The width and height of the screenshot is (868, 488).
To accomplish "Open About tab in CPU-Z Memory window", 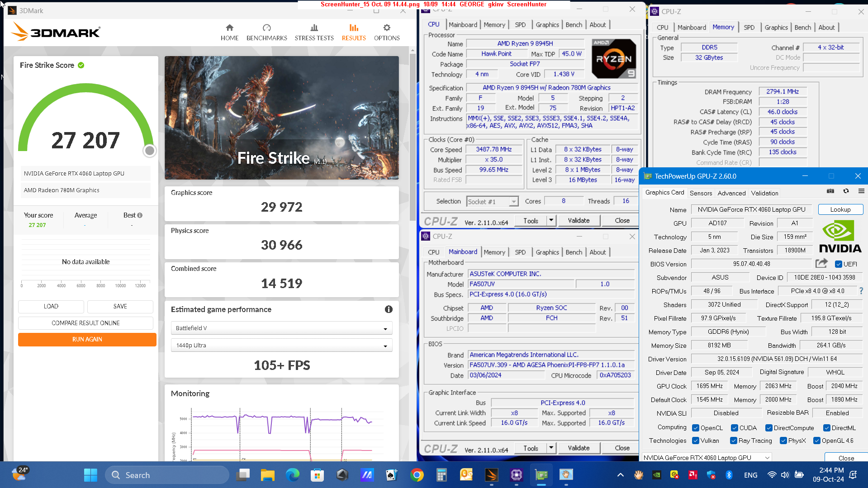I will (x=826, y=27).
